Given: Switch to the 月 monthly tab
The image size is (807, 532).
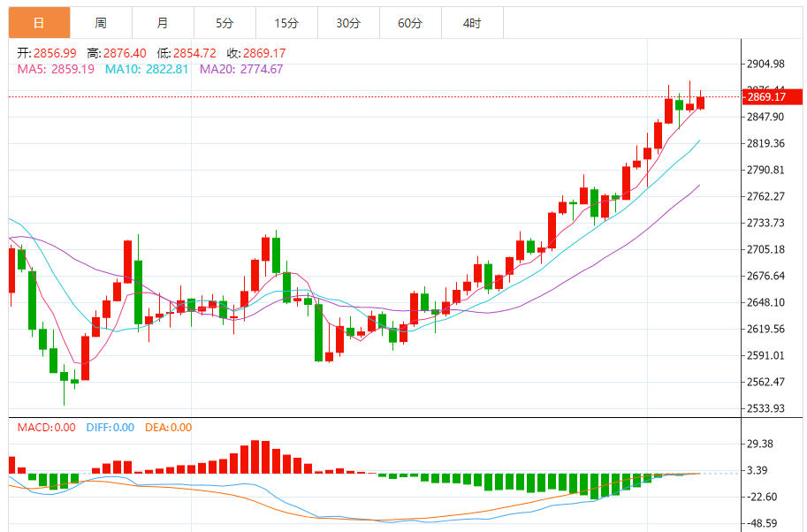Looking at the screenshot, I should click(x=163, y=23).
